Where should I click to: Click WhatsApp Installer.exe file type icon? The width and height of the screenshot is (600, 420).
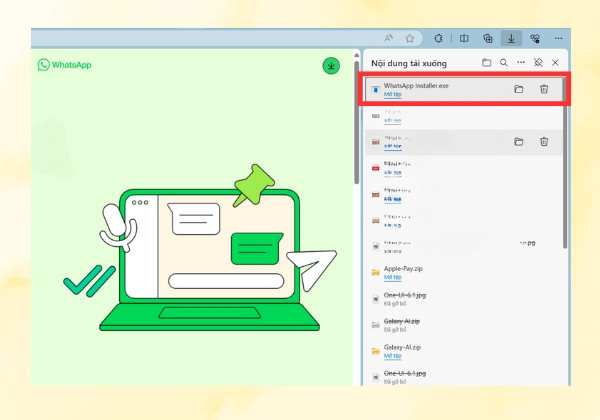(375, 90)
